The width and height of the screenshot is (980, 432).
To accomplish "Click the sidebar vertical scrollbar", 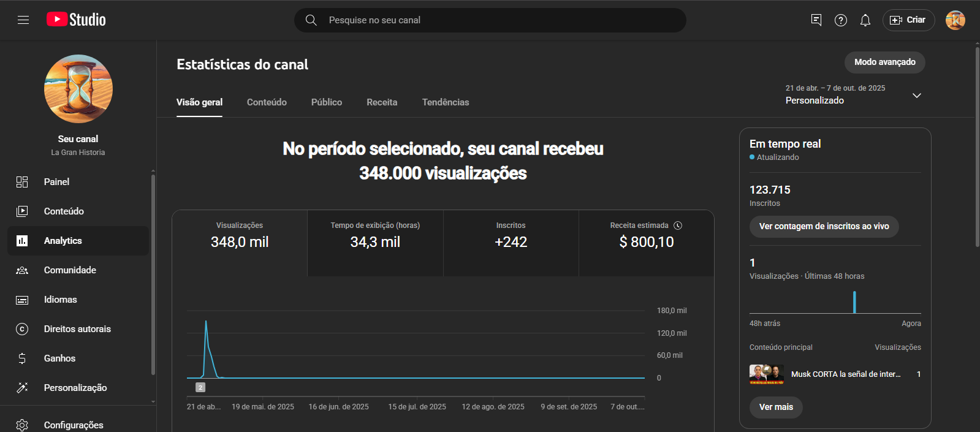I will tap(153, 274).
